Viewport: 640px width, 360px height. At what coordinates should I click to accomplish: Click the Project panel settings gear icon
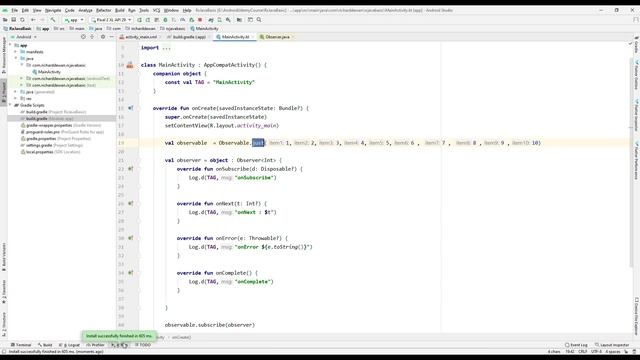click(103, 37)
